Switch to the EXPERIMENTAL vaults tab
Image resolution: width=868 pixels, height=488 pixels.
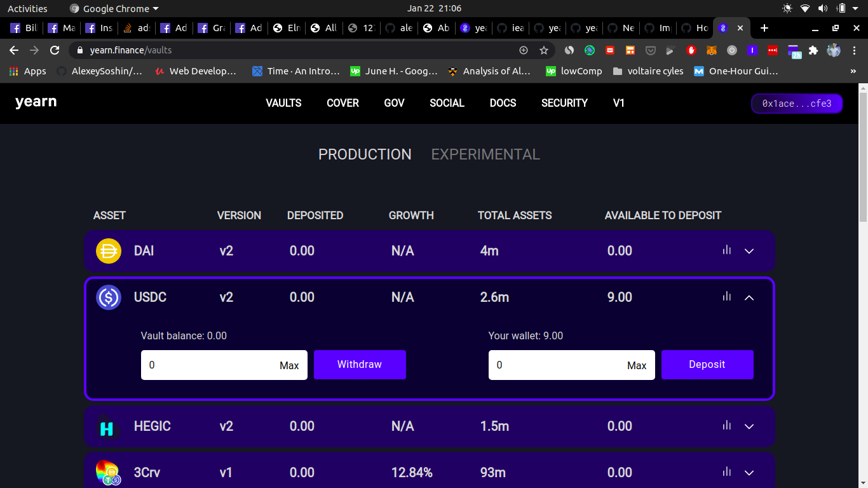point(485,154)
